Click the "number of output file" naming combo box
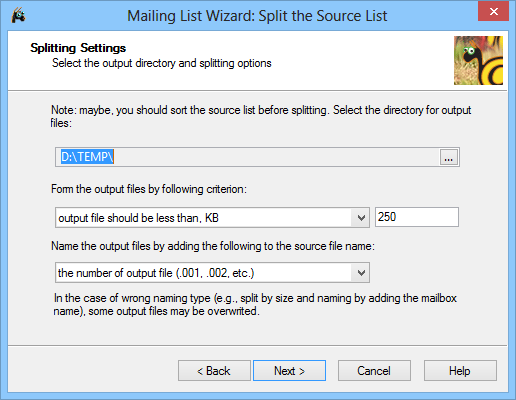 click(212, 273)
